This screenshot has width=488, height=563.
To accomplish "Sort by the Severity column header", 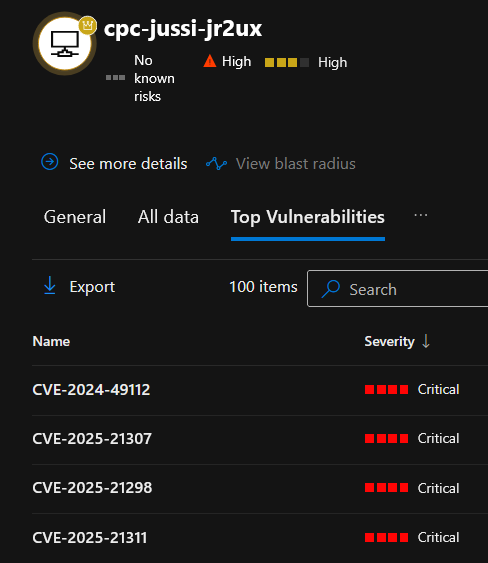I will tap(389, 341).
